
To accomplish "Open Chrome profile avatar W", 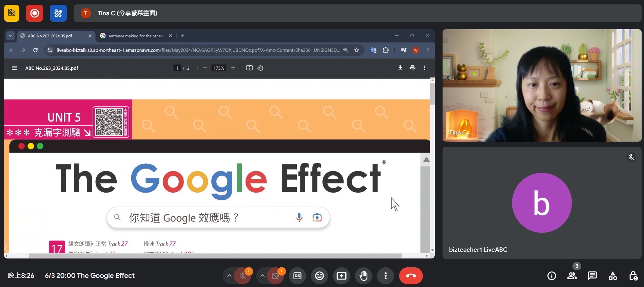I will (416, 50).
